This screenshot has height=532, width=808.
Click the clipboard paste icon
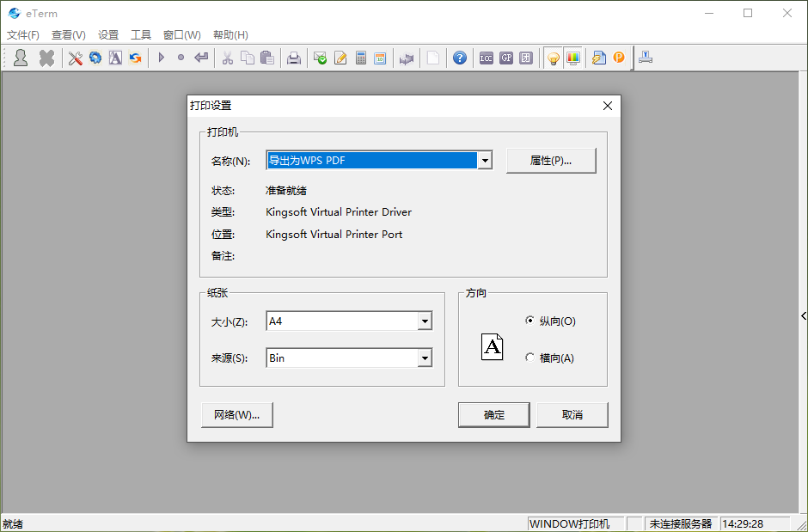pyautogui.click(x=267, y=58)
